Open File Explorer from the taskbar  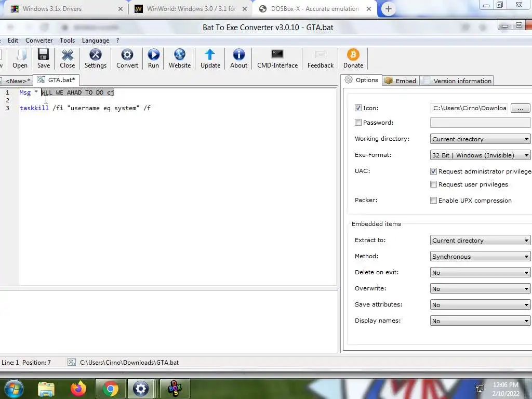click(46, 389)
